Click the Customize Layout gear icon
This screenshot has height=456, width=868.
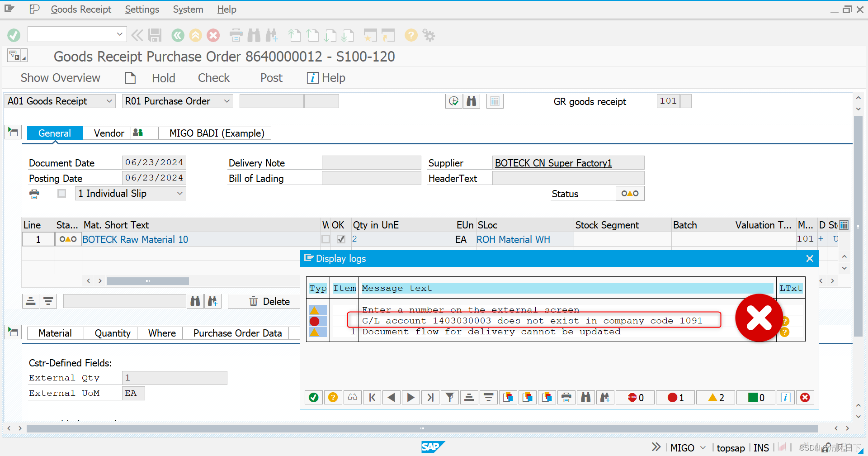[x=429, y=35]
